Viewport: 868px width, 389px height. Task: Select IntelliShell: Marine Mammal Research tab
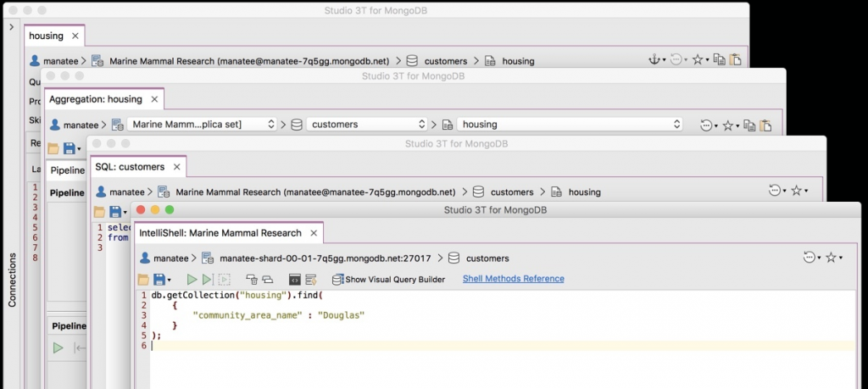coord(220,233)
